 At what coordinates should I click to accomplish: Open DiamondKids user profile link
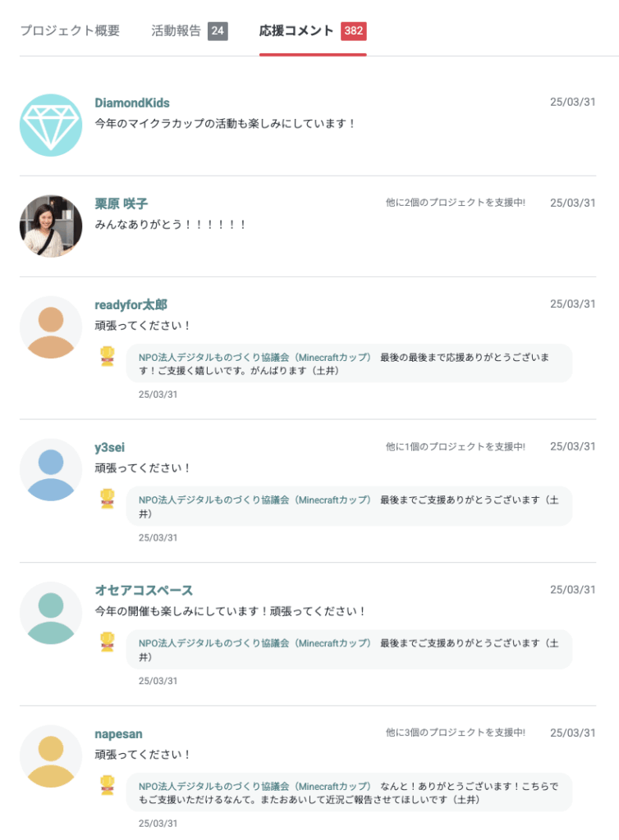coord(132,103)
